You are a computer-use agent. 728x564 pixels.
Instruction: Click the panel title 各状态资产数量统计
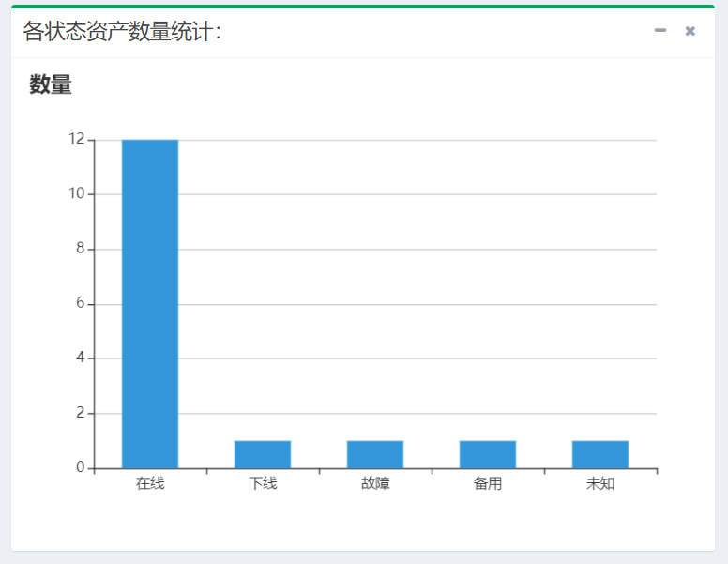click(x=122, y=32)
